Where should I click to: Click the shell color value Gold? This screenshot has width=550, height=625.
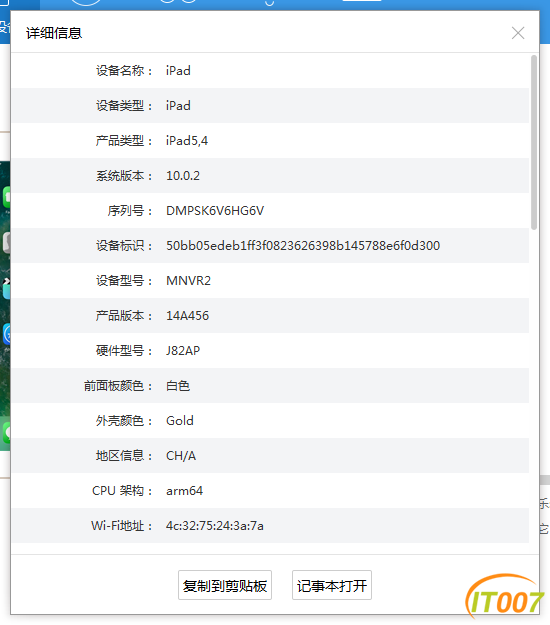180,421
